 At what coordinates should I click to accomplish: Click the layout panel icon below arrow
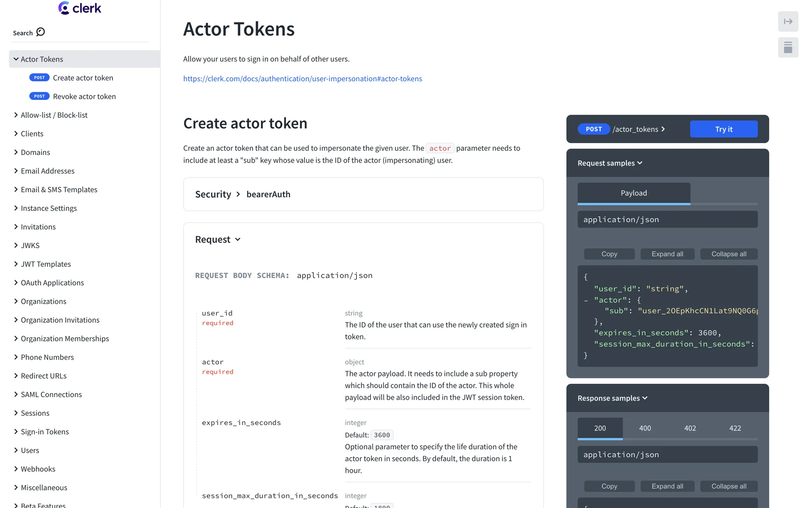coord(788,47)
